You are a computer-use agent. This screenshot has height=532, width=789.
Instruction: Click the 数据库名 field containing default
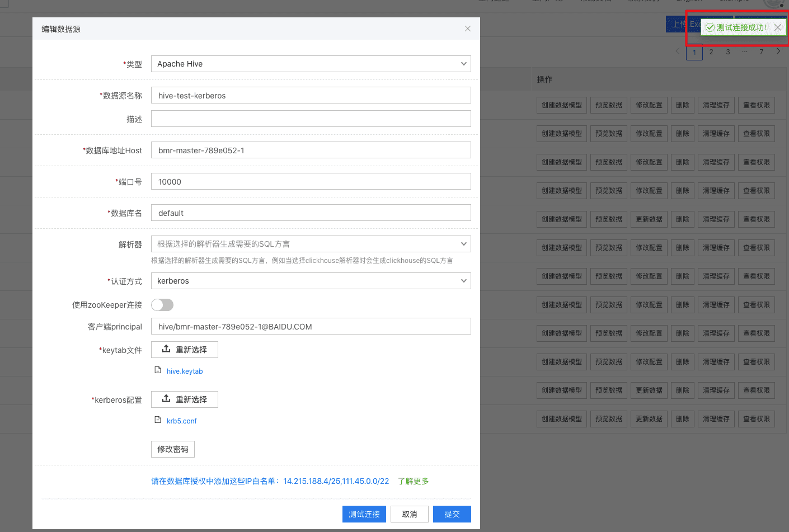(311, 213)
